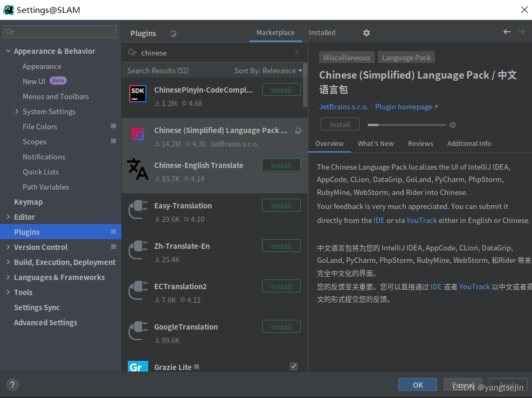Image resolution: width=532 pixels, height=398 pixels.
Task: Go back with the left arrow
Action: click(x=507, y=32)
